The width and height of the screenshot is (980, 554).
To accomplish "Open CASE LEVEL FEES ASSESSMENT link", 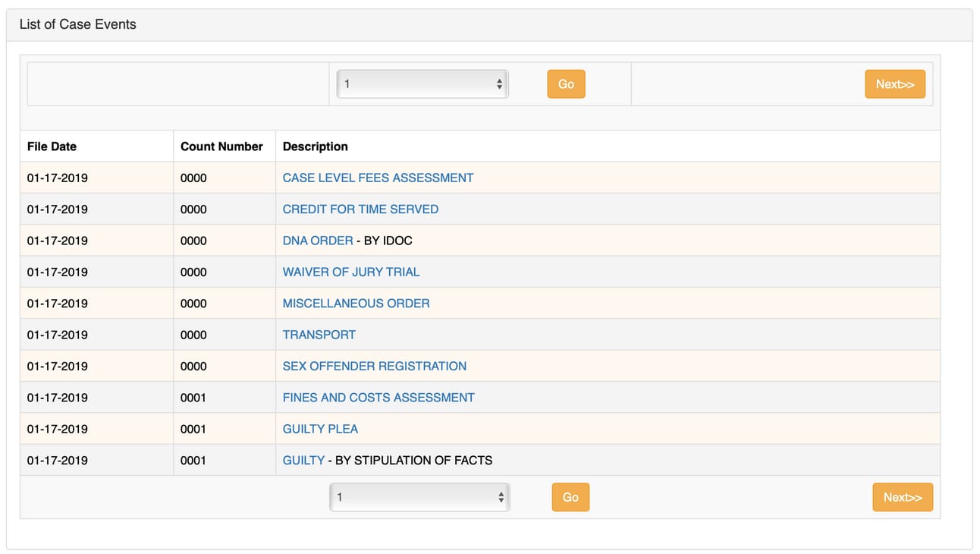I will [x=378, y=178].
